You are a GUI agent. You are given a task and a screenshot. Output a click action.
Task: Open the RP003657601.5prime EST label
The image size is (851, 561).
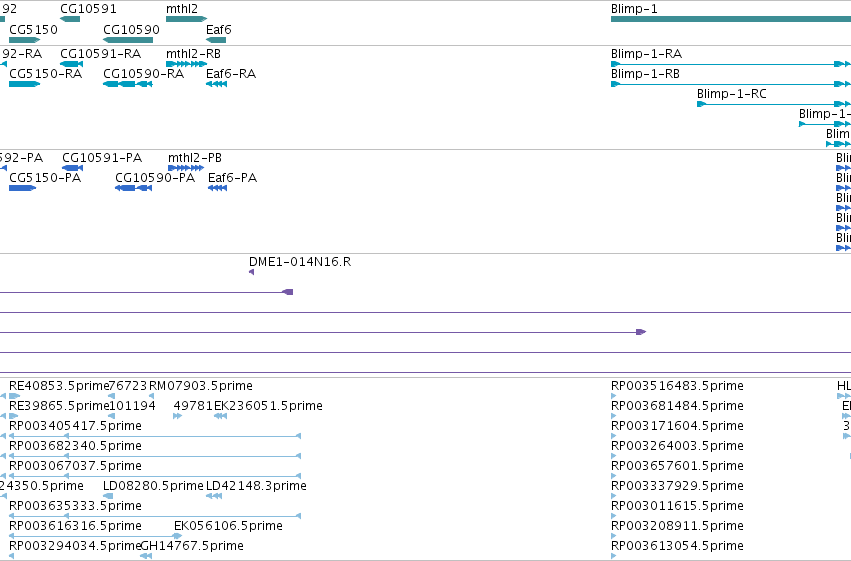677,466
